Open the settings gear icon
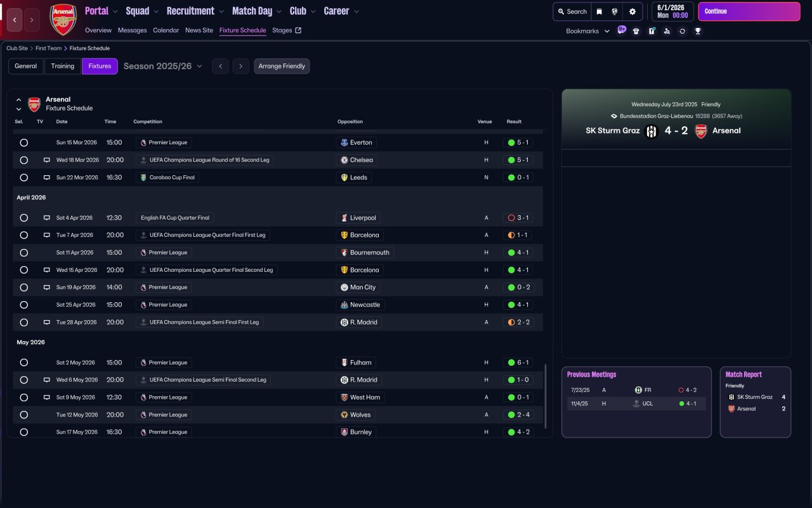Screen dimensions: 812x508 click(632, 11)
